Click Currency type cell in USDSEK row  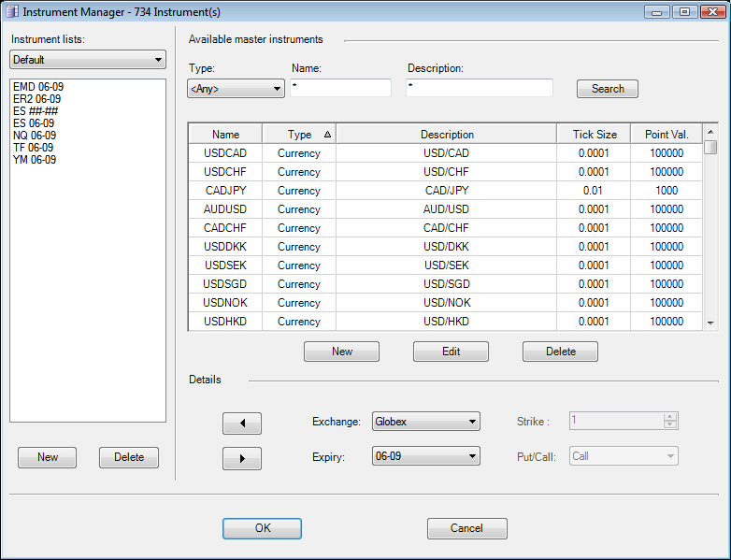pyautogui.click(x=299, y=266)
